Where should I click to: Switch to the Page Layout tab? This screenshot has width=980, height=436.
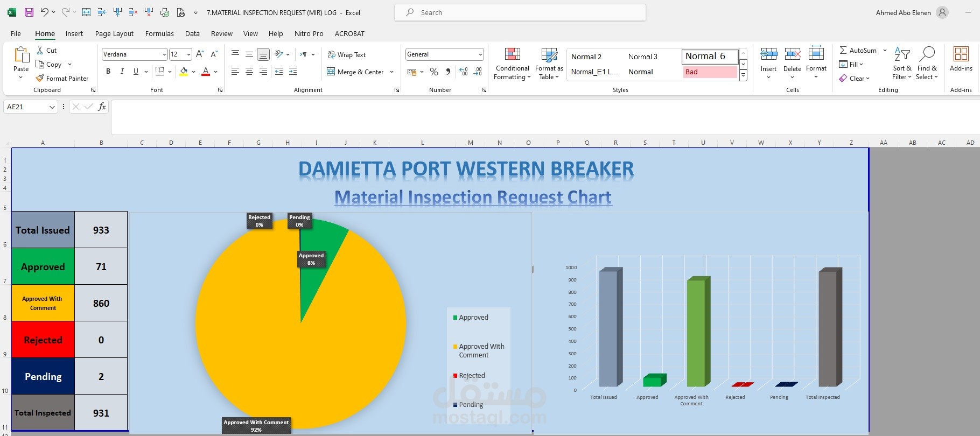pos(114,33)
